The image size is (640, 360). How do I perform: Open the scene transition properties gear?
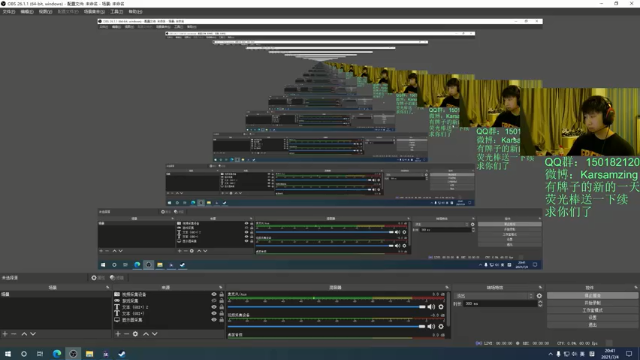pos(539,296)
